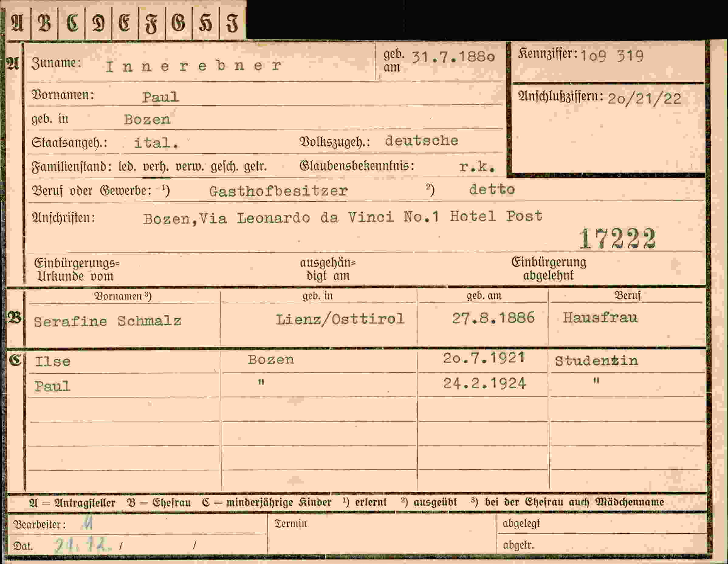Click the marital status option 'getr.'
This screenshot has height=564, width=728.
point(255,166)
